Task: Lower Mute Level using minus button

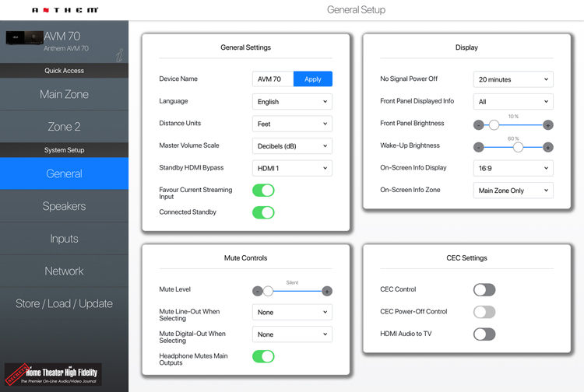Action: [257, 291]
